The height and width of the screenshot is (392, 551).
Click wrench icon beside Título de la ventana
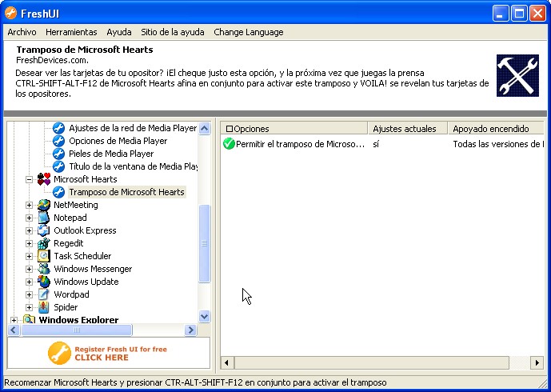58,166
